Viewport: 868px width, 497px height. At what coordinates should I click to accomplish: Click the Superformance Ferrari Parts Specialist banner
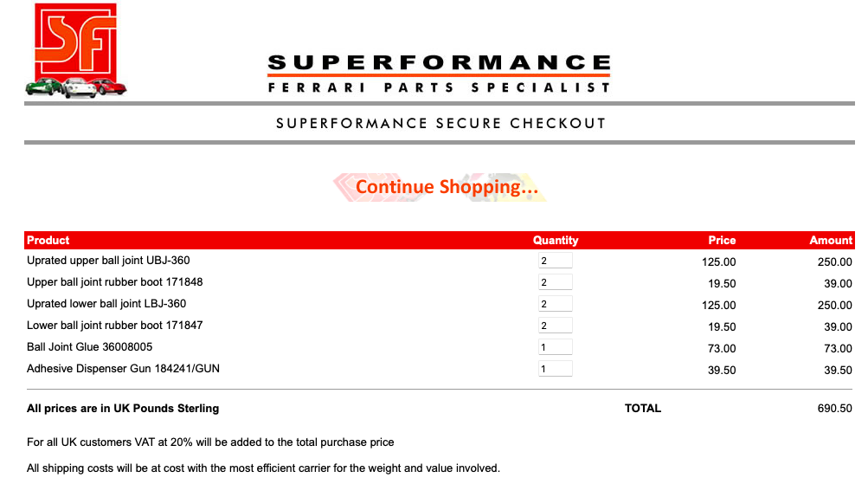click(439, 73)
